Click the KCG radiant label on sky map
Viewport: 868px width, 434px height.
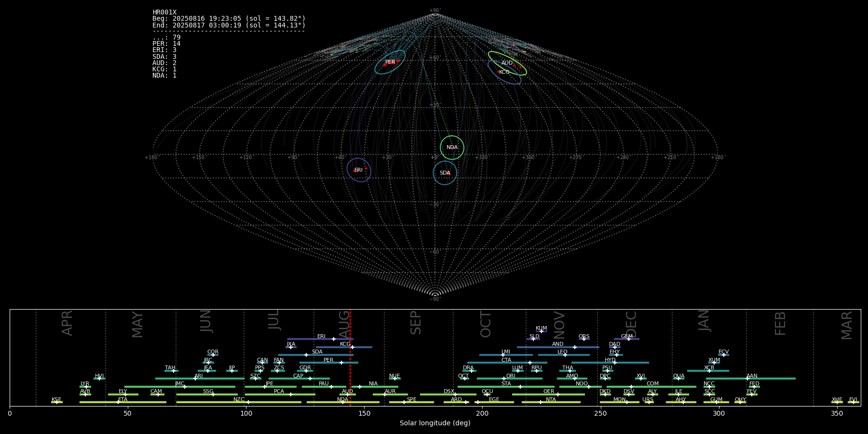504,72
